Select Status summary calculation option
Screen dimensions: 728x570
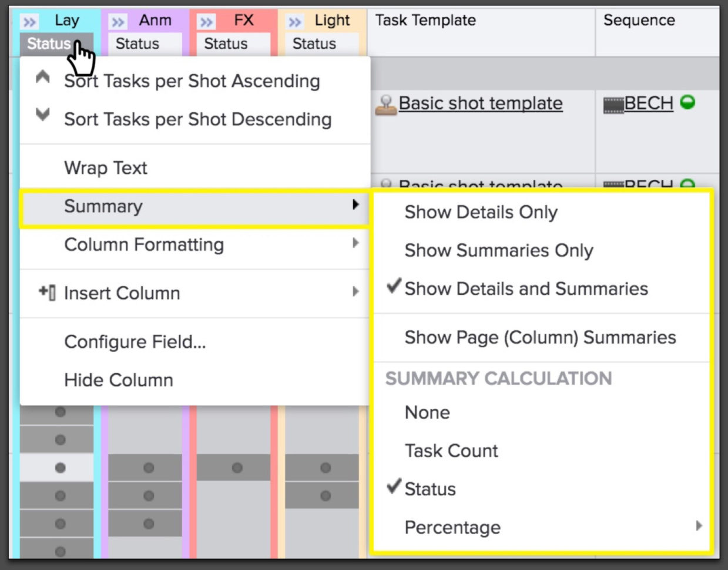tap(430, 489)
